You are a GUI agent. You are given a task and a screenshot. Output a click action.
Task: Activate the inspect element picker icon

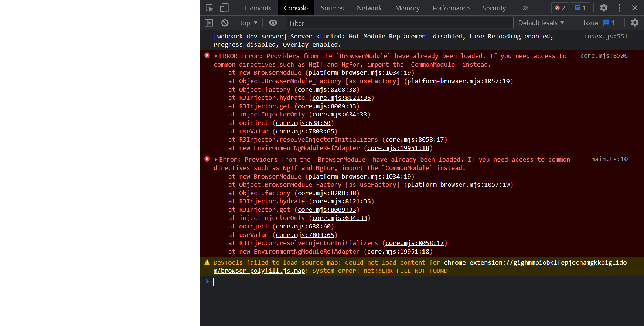pos(209,8)
